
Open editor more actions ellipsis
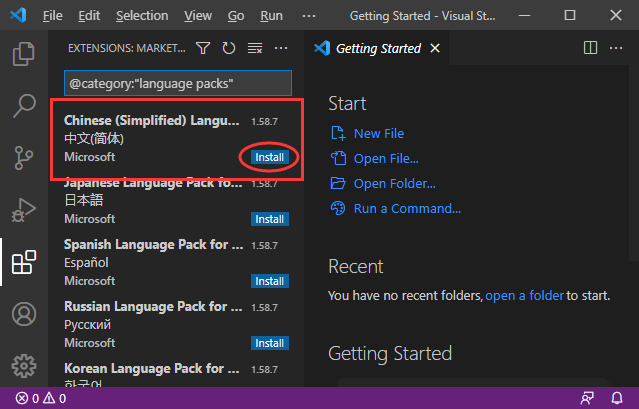click(x=617, y=48)
